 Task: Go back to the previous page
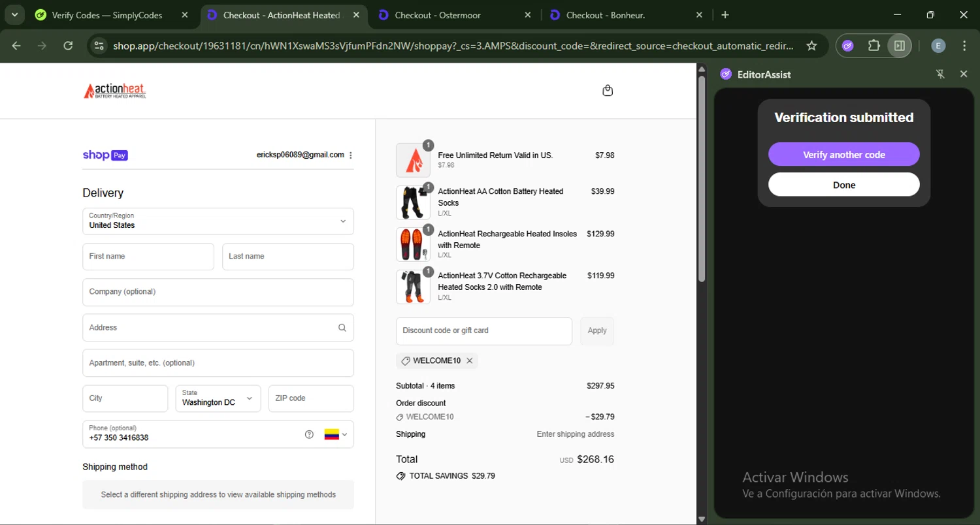tap(16, 46)
